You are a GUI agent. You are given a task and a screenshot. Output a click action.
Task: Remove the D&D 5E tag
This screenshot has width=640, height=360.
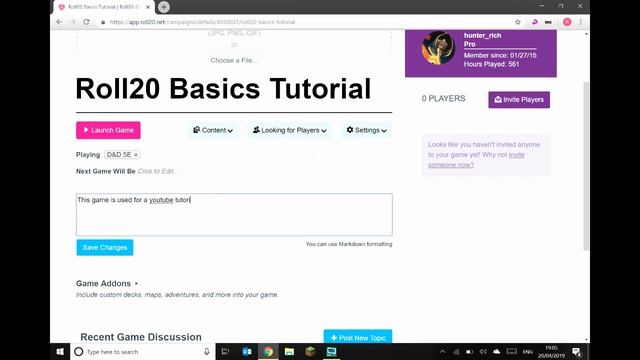tap(136, 155)
